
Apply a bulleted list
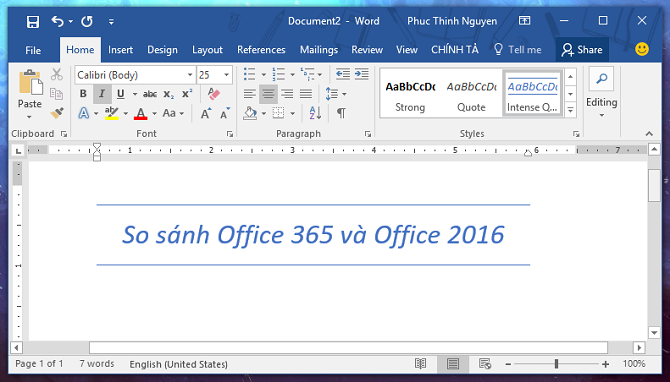pyautogui.click(x=250, y=74)
